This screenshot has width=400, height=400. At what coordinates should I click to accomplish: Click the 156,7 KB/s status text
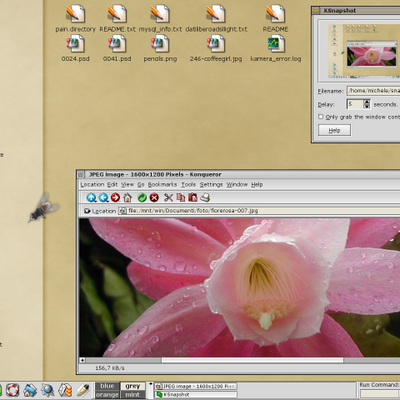point(110,368)
